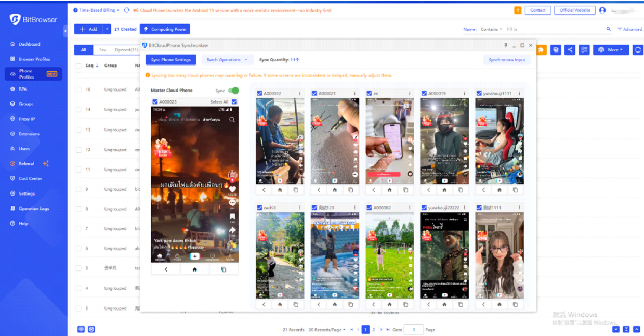The image size is (644, 336).
Task: Click the orange alert icon beside Contact
Action: 518,10
